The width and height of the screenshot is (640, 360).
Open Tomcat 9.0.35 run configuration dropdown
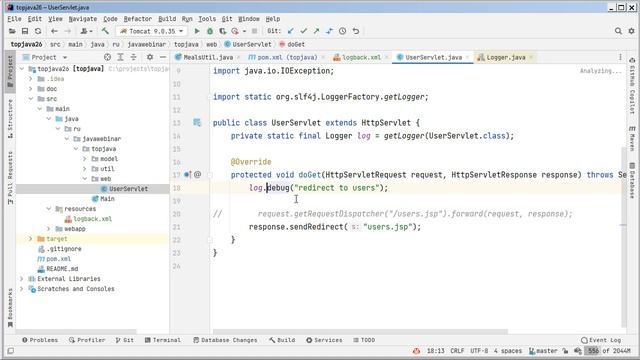click(151, 31)
